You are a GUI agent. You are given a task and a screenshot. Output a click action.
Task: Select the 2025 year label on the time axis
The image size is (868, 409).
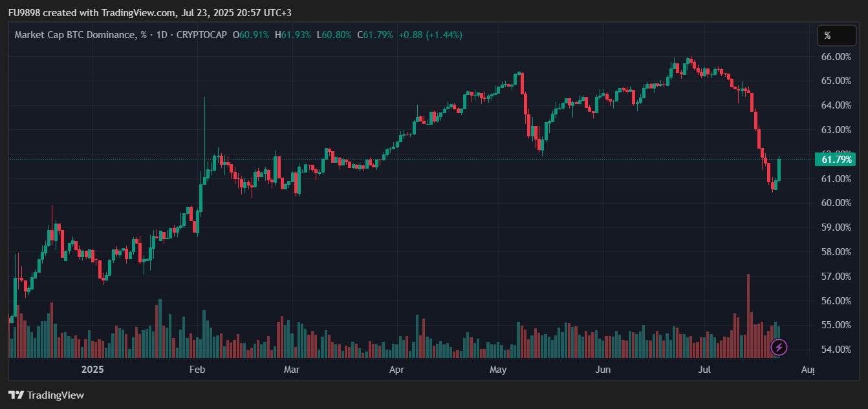92,370
